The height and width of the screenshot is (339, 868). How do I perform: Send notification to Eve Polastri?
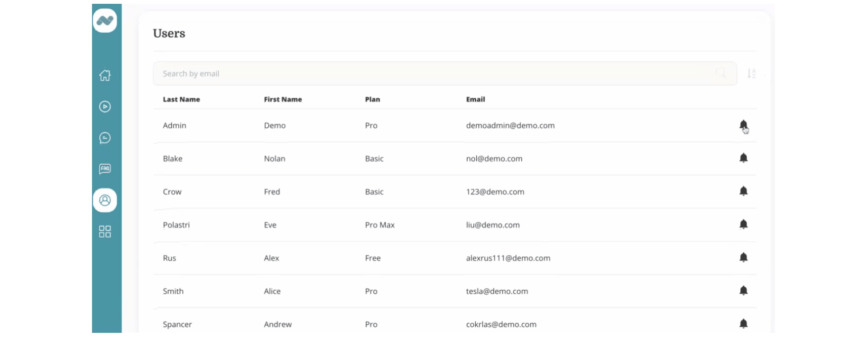(x=743, y=225)
